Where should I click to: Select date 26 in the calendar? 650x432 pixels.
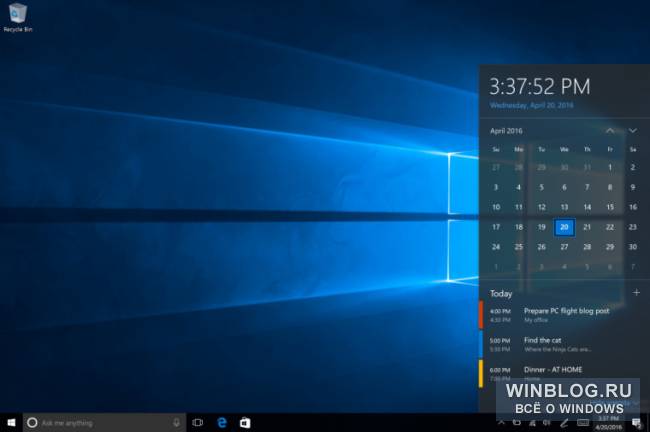coord(541,247)
